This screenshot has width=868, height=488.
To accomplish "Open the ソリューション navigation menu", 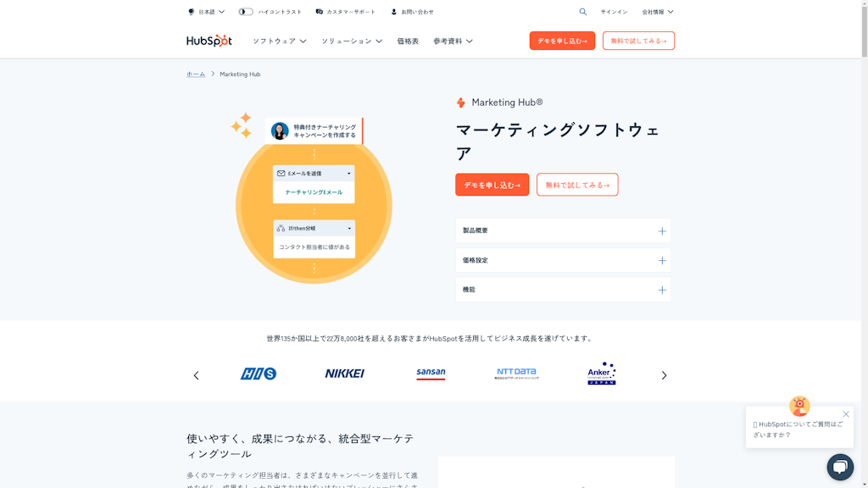I will pos(351,41).
